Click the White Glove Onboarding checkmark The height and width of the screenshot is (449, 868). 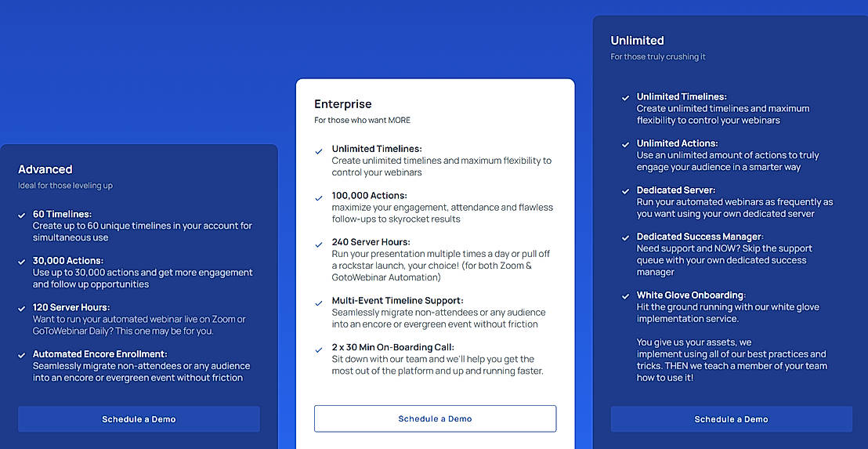625,296
